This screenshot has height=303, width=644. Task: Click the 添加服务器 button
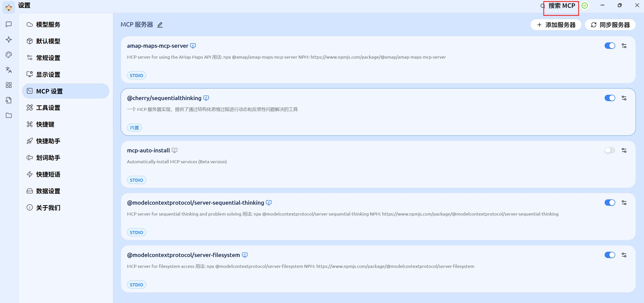tap(556, 25)
